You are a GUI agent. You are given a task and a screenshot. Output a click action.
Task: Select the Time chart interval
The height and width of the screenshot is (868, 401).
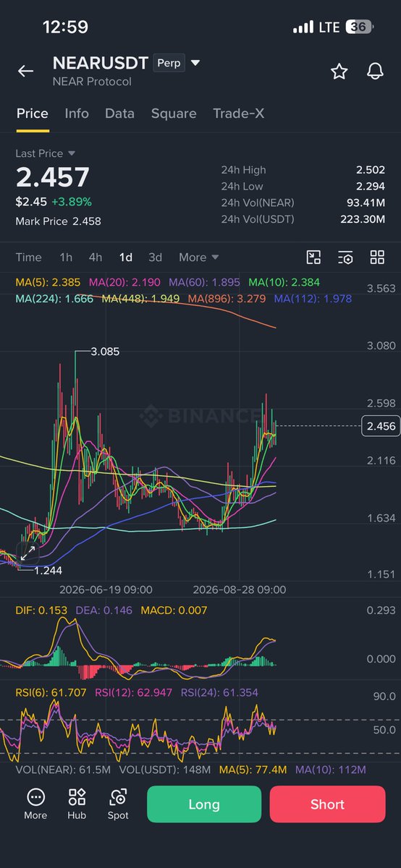[x=29, y=258]
